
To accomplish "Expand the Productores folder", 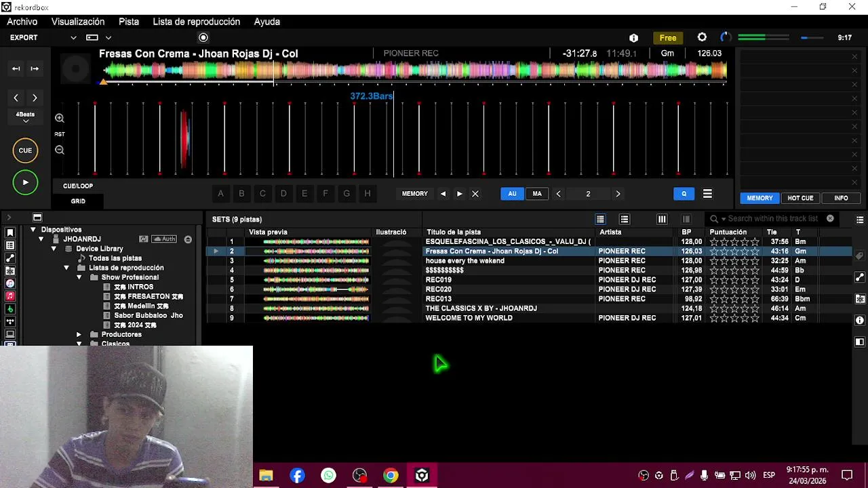I will pyautogui.click(x=79, y=335).
